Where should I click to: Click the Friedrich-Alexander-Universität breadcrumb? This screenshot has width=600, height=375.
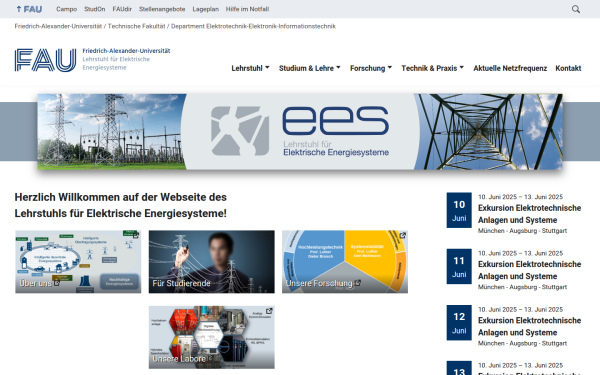58,26
